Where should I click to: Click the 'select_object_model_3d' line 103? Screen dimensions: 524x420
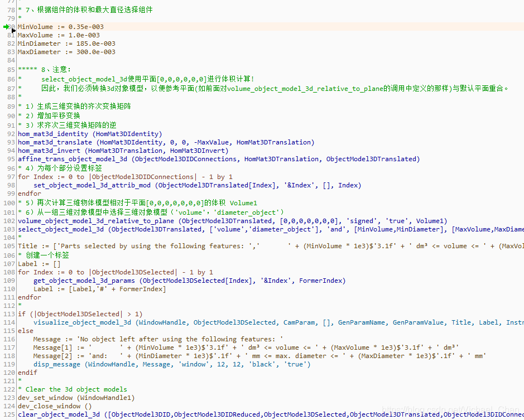point(271,229)
